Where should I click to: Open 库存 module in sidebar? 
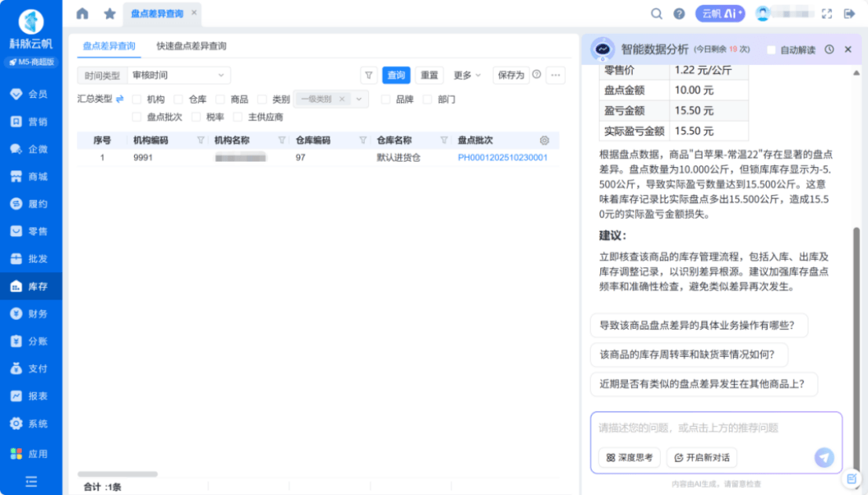pos(31,286)
